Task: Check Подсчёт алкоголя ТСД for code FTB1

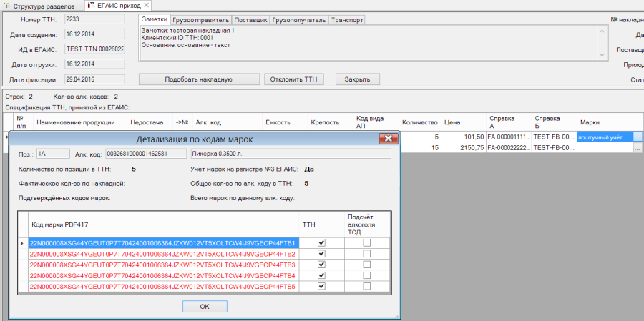Action: click(367, 243)
